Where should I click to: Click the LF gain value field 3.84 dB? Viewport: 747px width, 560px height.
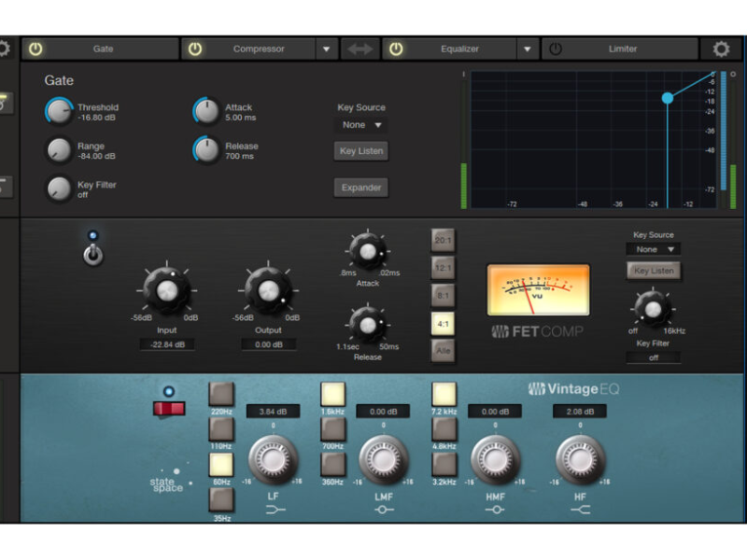273,412
